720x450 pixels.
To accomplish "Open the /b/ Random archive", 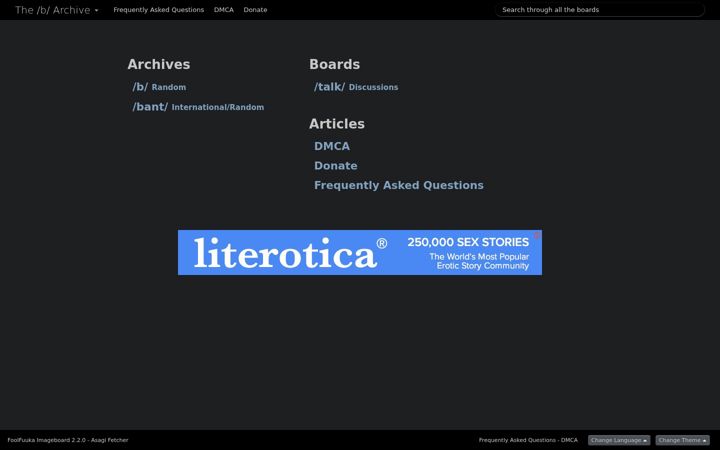I will tap(159, 87).
